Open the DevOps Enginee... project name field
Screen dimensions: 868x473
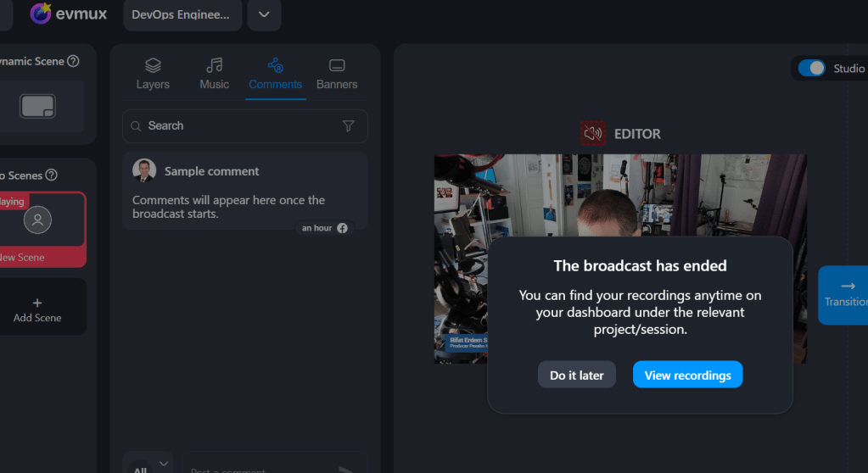pos(182,15)
